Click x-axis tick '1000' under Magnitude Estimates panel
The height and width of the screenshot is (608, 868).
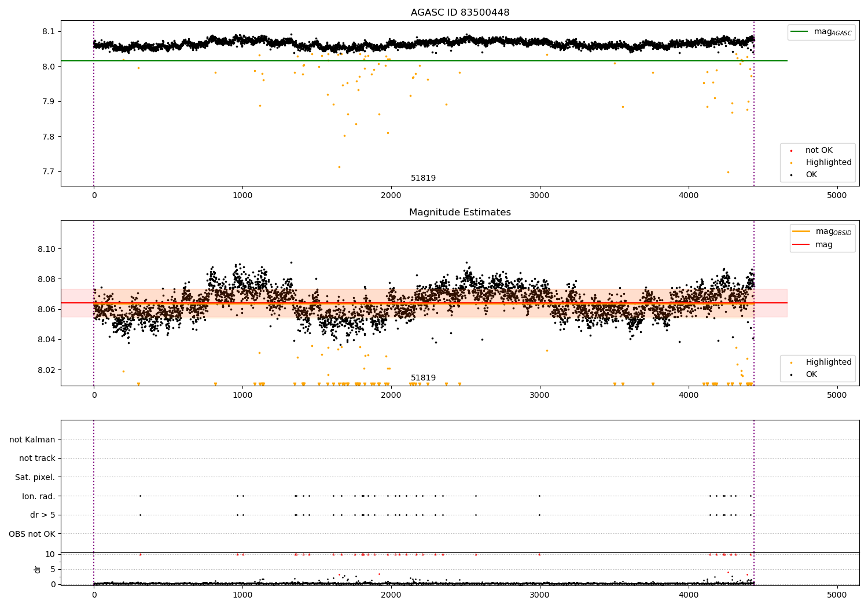tap(242, 395)
